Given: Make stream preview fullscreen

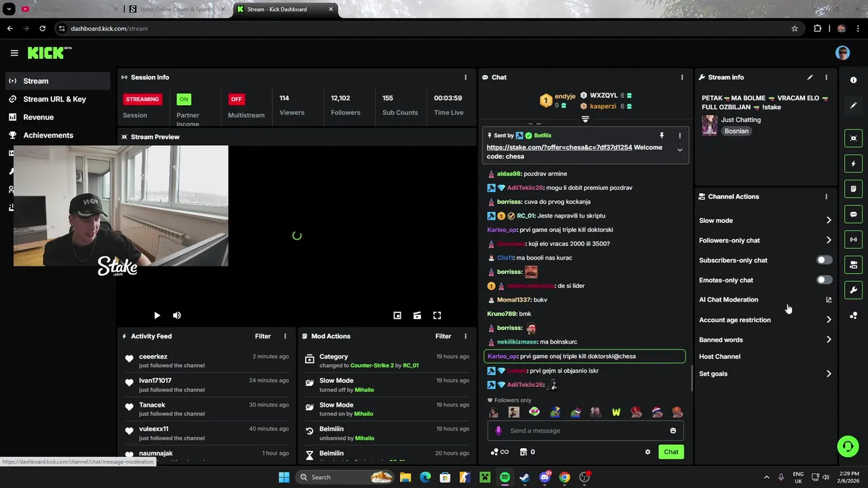Looking at the screenshot, I should pyautogui.click(x=437, y=315).
